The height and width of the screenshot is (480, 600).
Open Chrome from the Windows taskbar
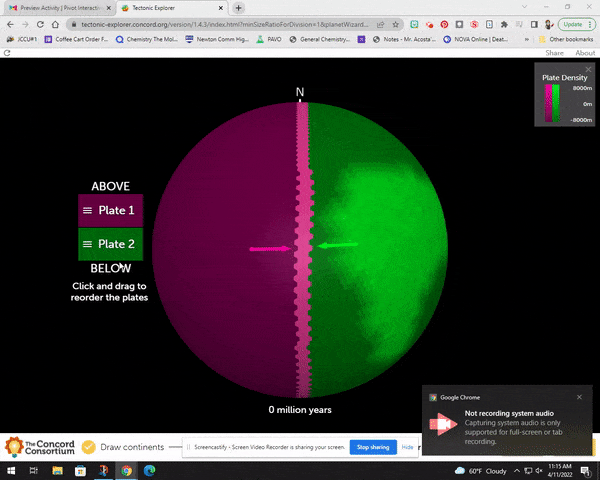pos(127,470)
